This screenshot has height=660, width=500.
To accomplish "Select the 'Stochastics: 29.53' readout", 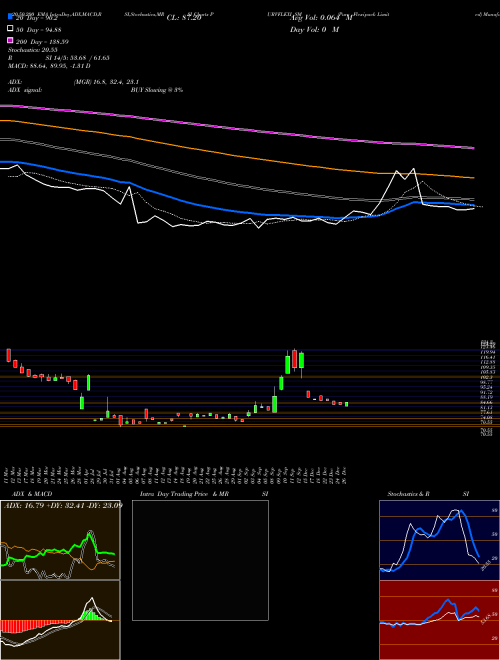I will [33, 50].
